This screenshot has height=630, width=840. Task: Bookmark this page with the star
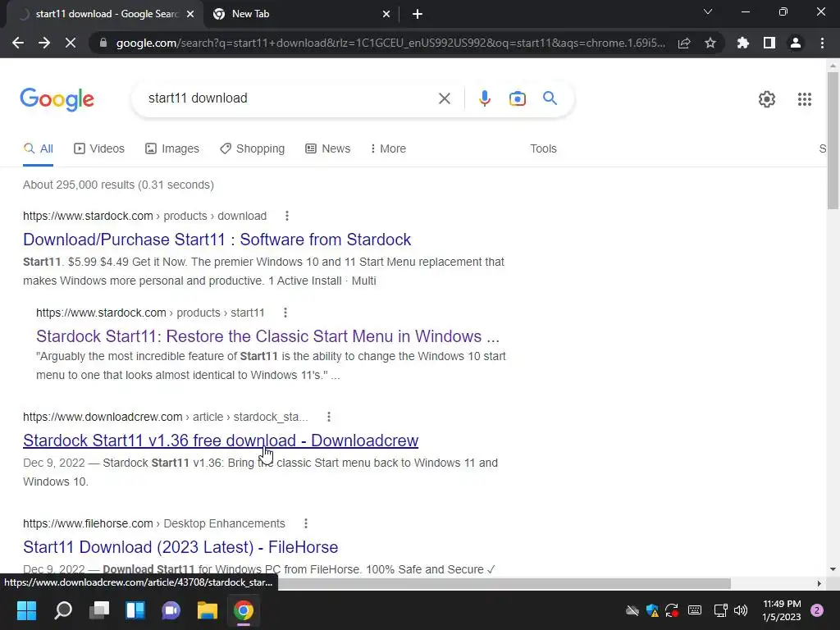point(710,43)
